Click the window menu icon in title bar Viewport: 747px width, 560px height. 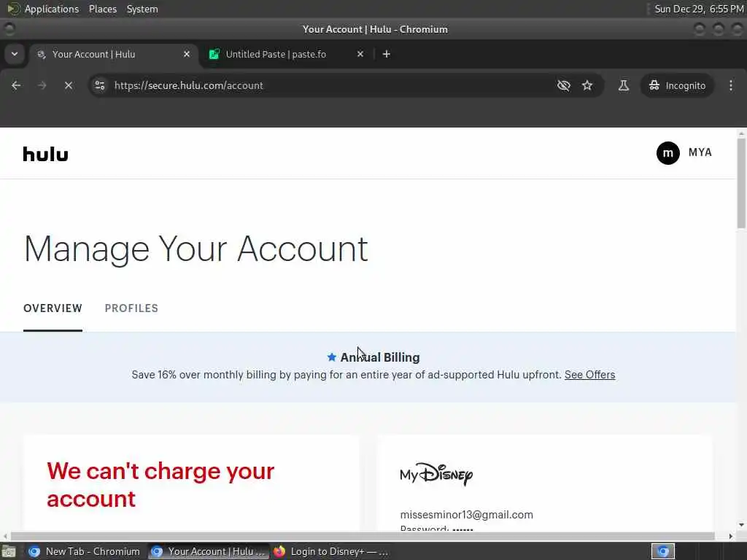[9, 29]
